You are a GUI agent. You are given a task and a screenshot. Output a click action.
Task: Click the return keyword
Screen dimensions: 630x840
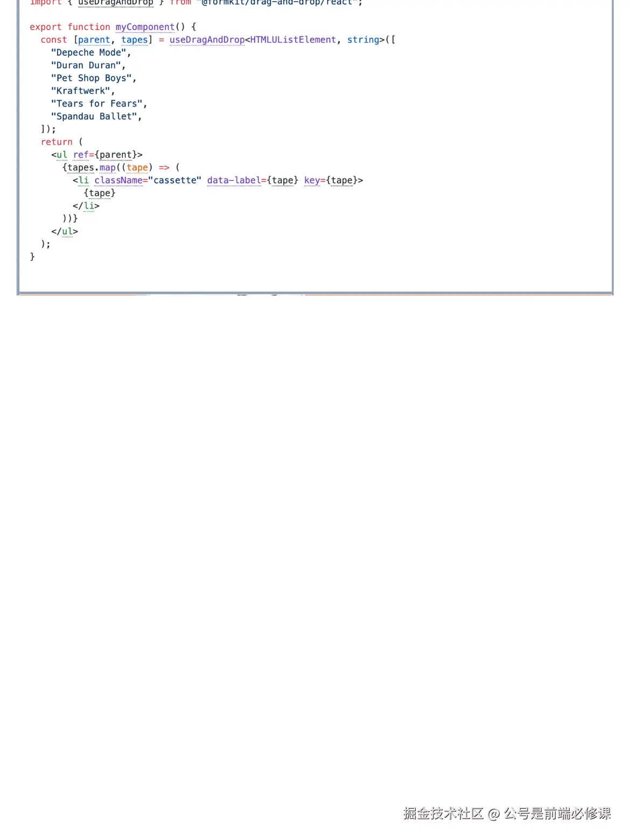pos(57,142)
